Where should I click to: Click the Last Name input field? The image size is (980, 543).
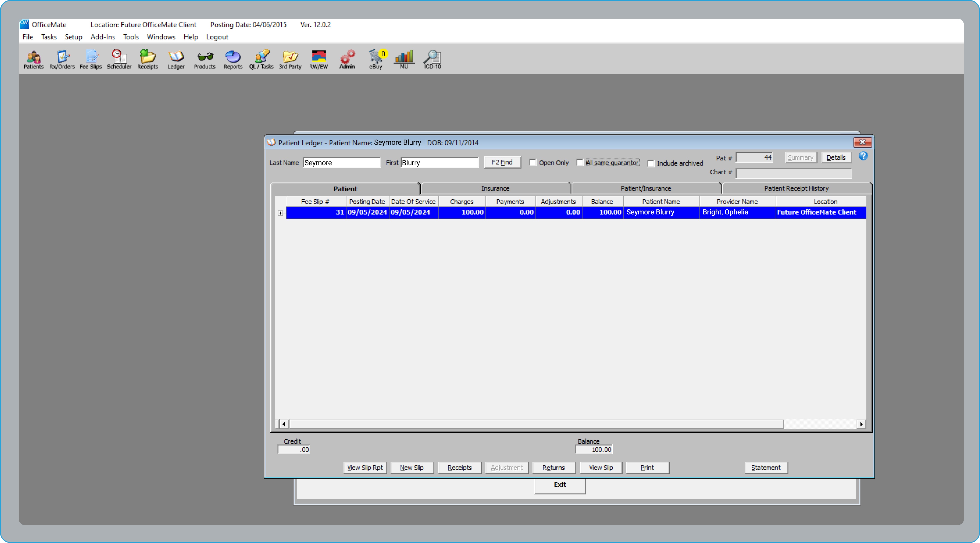[342, 163]
